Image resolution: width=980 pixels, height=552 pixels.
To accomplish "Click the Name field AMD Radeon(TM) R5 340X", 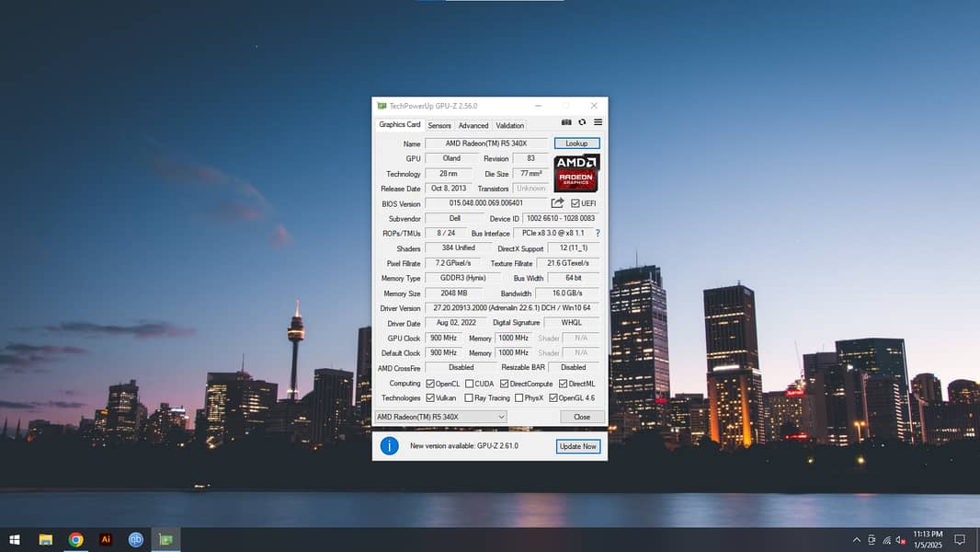I will [486, 144].
